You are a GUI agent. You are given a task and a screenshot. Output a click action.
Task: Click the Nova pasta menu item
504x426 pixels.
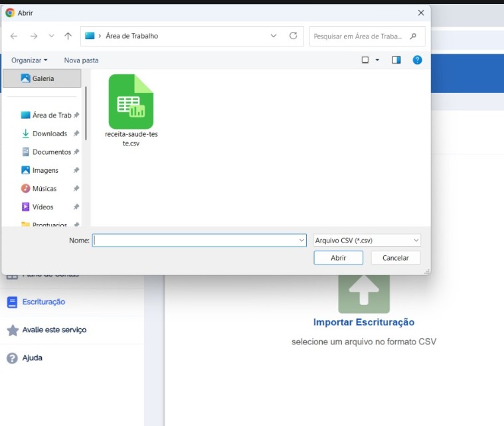coord(81,60)
